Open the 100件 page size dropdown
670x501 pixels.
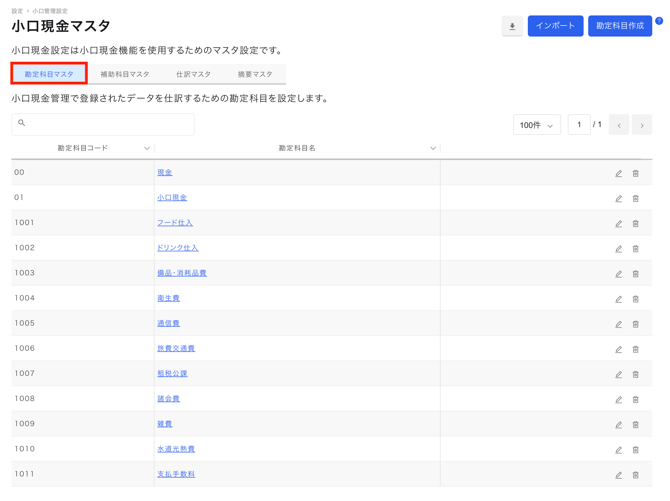(x=537, y=125)
